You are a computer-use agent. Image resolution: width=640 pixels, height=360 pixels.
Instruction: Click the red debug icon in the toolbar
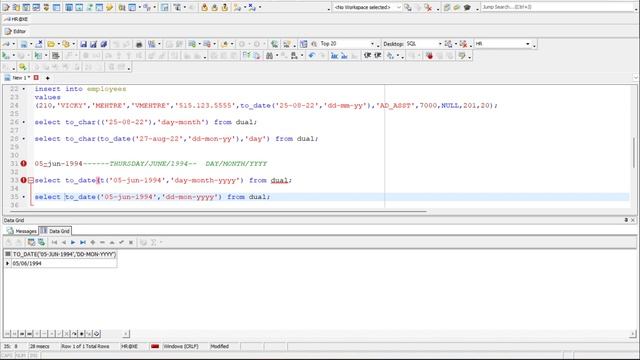429,56
